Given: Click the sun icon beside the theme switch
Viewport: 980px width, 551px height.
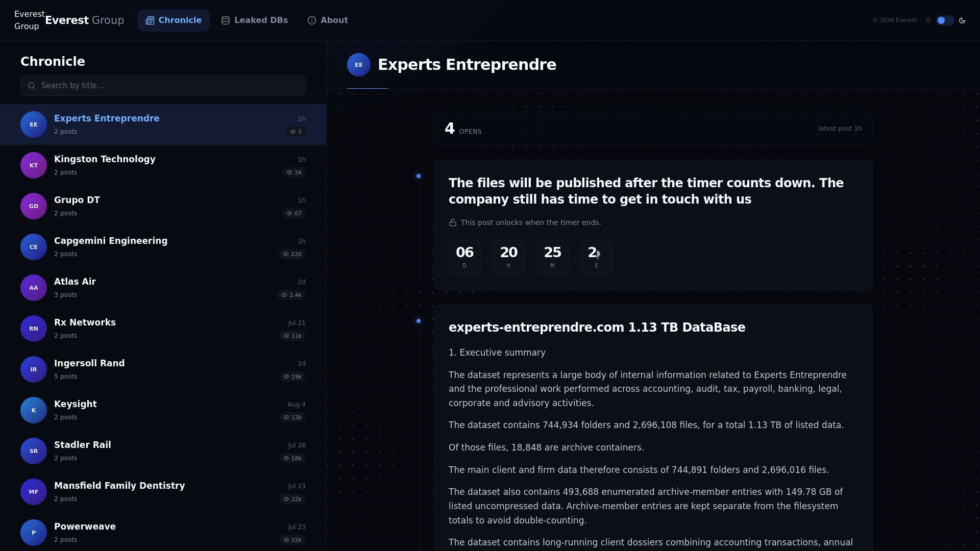Looking at the screenshot, I should [928, 20].
